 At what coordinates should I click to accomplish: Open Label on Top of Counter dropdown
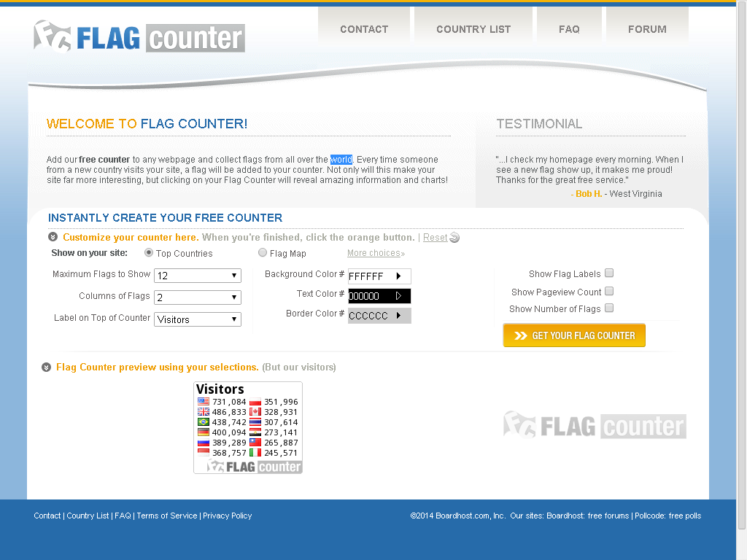(198, 319)
